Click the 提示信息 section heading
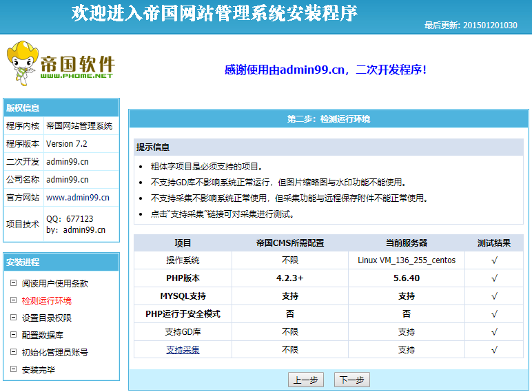 [153, 147]
